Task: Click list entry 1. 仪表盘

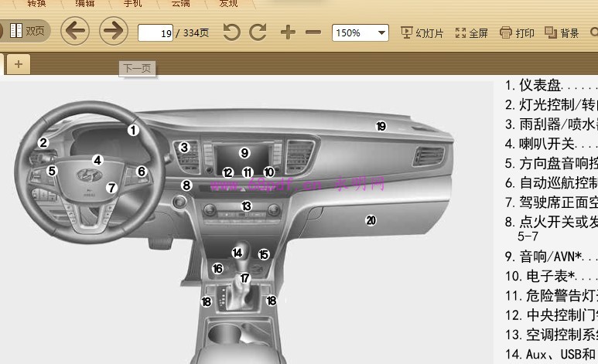Action: [552, 85]
